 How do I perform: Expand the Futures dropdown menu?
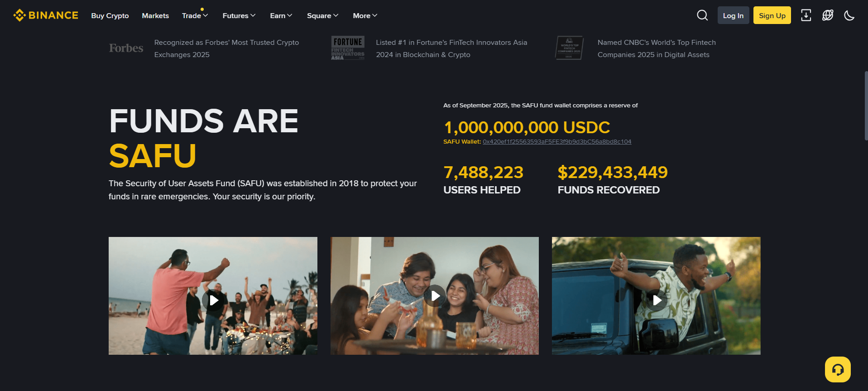coord(239,16)
